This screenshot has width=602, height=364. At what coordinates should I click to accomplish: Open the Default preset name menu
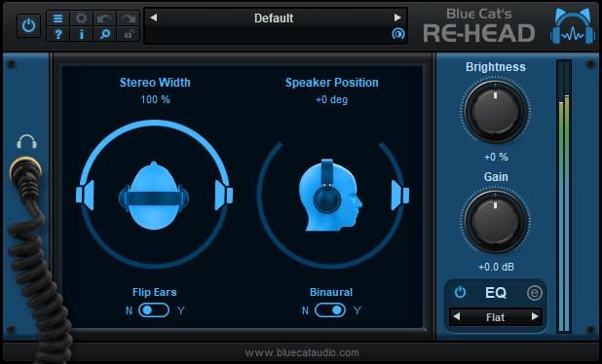tap(274, 18)
